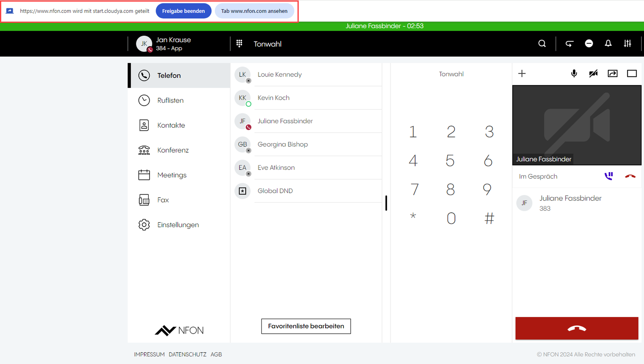This screenshot has height=364, width=644.
Task: Click the call forwarding arrow icon
Action: tap(569, 43)
